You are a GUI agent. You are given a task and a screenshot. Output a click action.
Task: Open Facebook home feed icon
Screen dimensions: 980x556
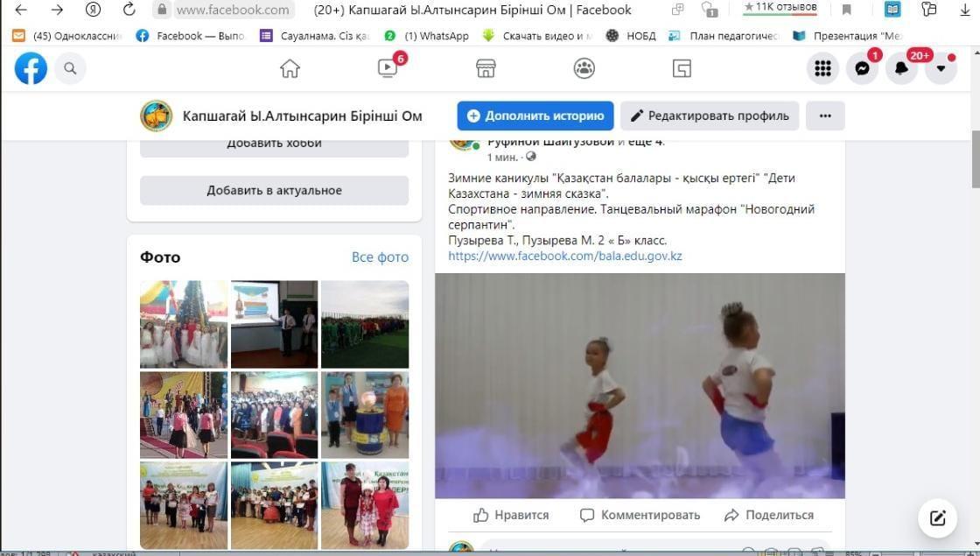tap(290, 68)
